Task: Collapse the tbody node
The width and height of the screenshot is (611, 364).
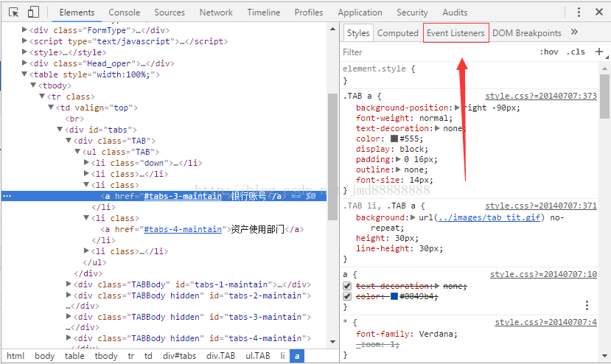Action: point(33,85)
